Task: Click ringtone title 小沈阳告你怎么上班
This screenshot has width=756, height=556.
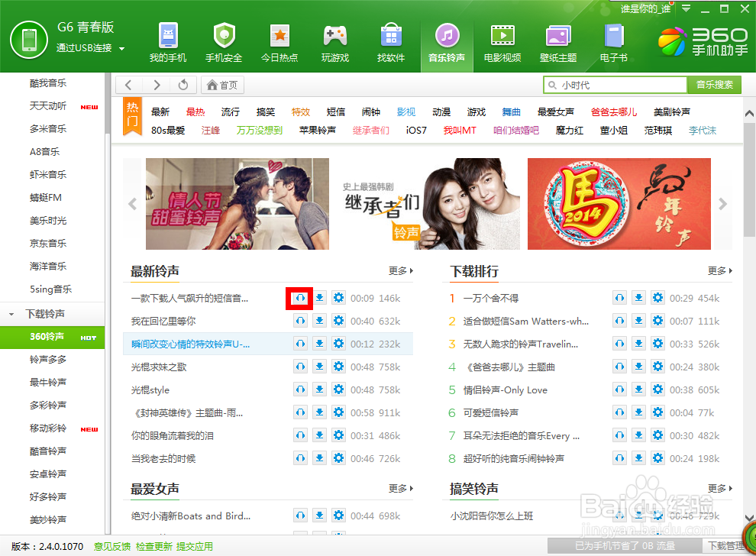Action: point(491,516)
